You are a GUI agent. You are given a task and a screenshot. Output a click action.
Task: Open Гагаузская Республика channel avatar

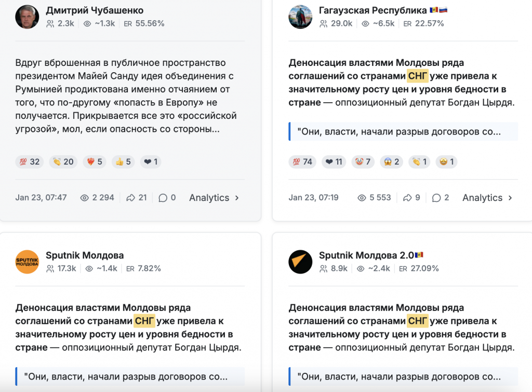300,17
